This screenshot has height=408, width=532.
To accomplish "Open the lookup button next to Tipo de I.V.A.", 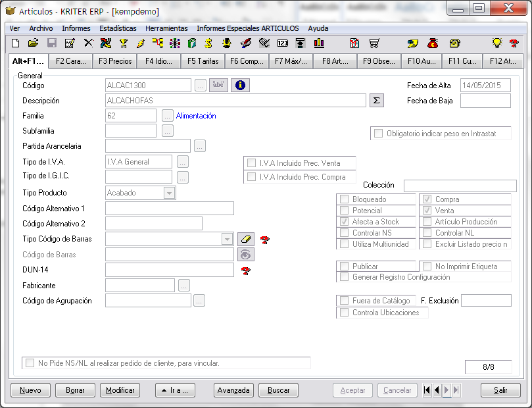I will (x=183, y=162).
